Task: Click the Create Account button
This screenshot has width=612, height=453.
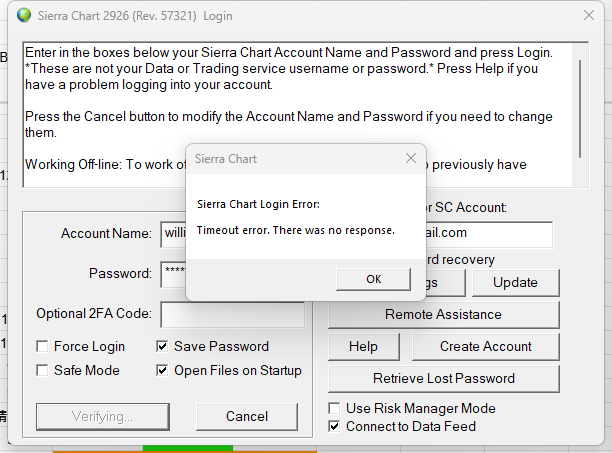Action: (x=486, y=346)
